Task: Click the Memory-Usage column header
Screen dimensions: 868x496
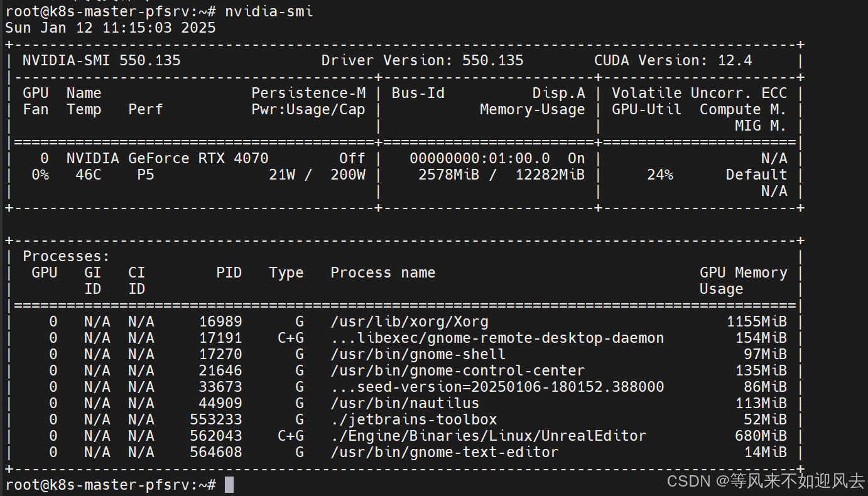Action: [533, 109]
